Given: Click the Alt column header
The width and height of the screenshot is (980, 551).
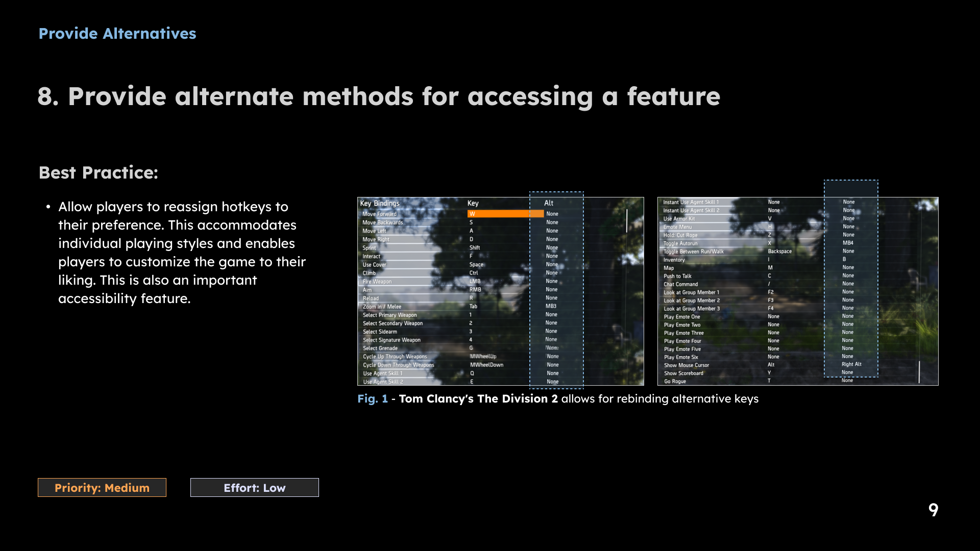Looking at the screenshot, I should (x=549, y=203).
